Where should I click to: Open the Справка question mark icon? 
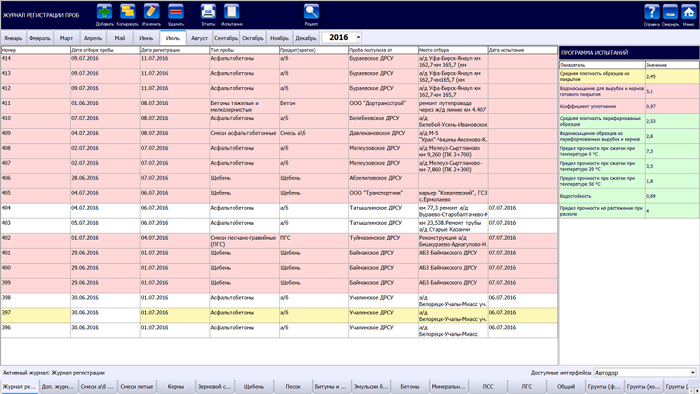click(651, 12)
